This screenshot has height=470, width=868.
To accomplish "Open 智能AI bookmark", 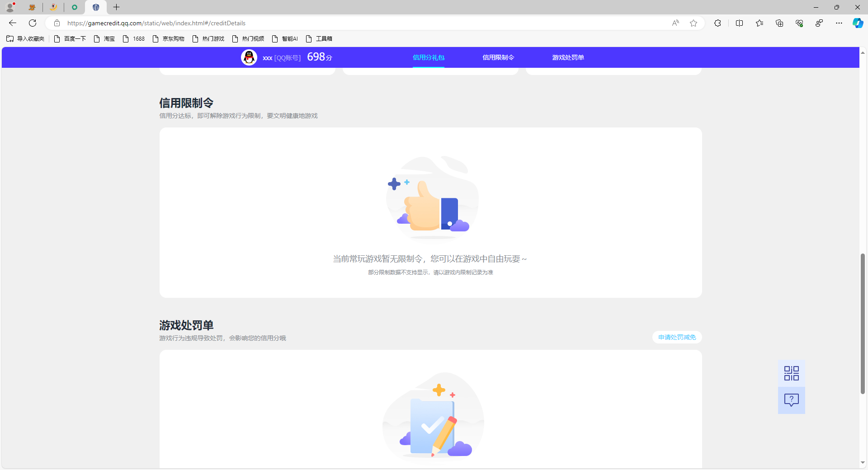I will (285, 39).
